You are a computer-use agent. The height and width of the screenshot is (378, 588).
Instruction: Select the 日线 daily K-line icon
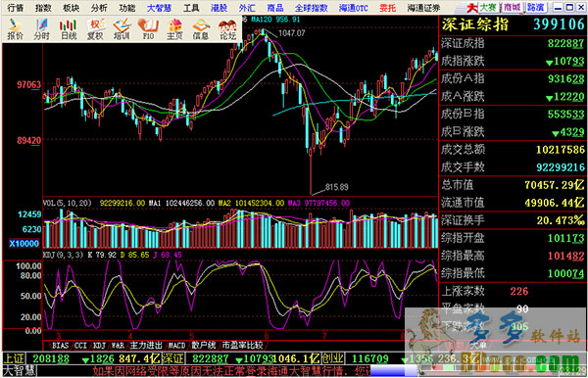pyautogui.click(x=69, y=29)
